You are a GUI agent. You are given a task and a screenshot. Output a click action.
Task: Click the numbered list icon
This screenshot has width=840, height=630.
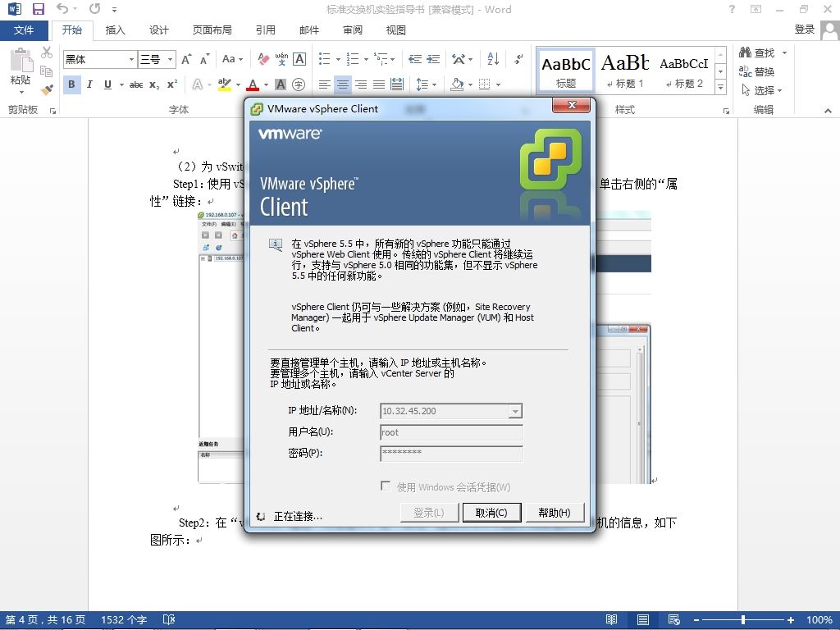[353, 59]
